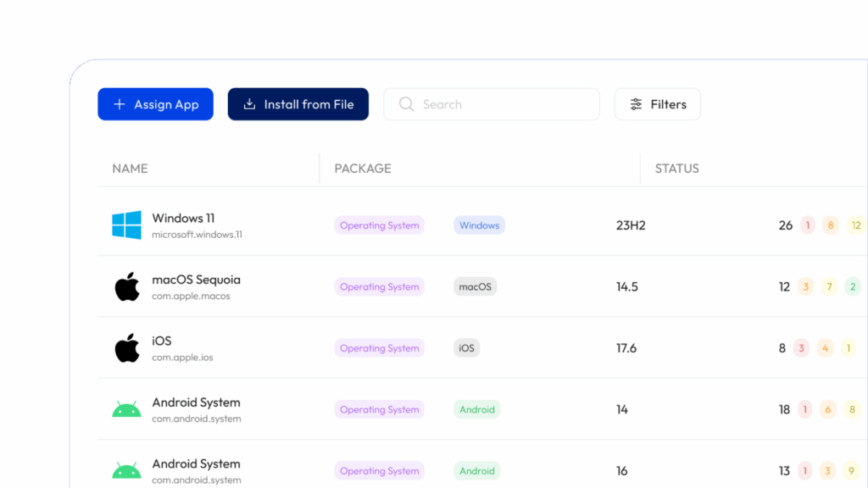The image size is (868, 488).
Task: Sort by the STATUS column header
Action: (x=676, y=169)
